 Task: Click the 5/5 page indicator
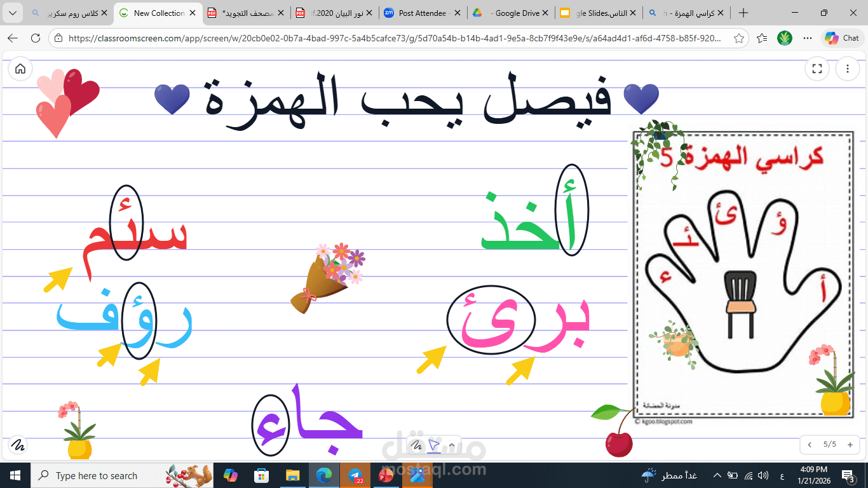point(830,444)
